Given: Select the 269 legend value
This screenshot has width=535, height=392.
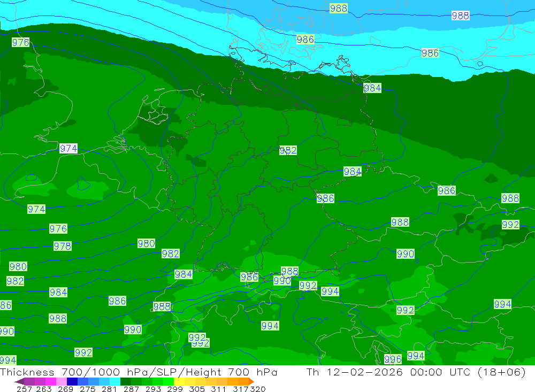Looking at the screenshot, I should (x=65, y=389).
